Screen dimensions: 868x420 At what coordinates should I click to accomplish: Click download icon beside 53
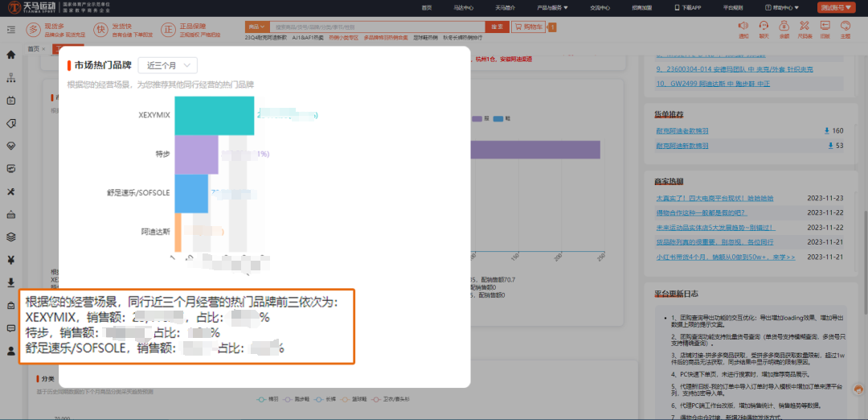click(x=830, y=146)
